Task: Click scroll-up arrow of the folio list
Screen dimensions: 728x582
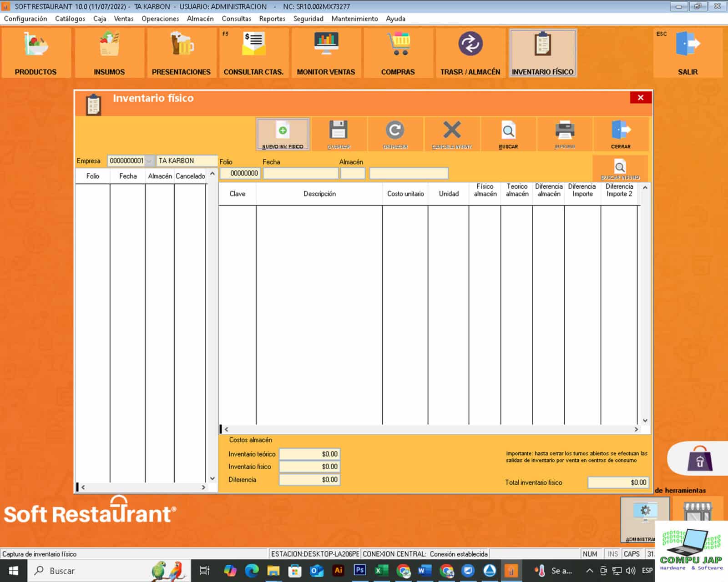Action: click(212, 174)
